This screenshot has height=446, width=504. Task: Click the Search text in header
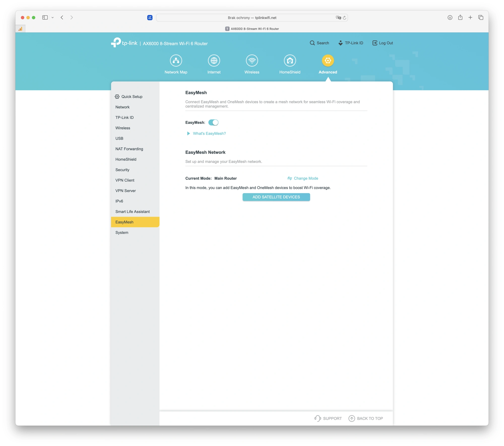(x=323, y=43)
